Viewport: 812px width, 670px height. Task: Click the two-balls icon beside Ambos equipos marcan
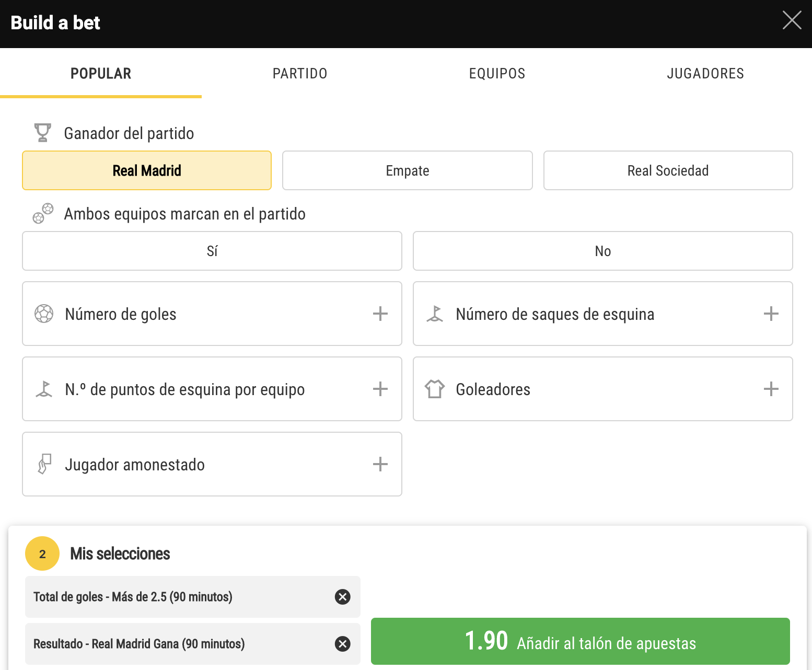point(43,213)
